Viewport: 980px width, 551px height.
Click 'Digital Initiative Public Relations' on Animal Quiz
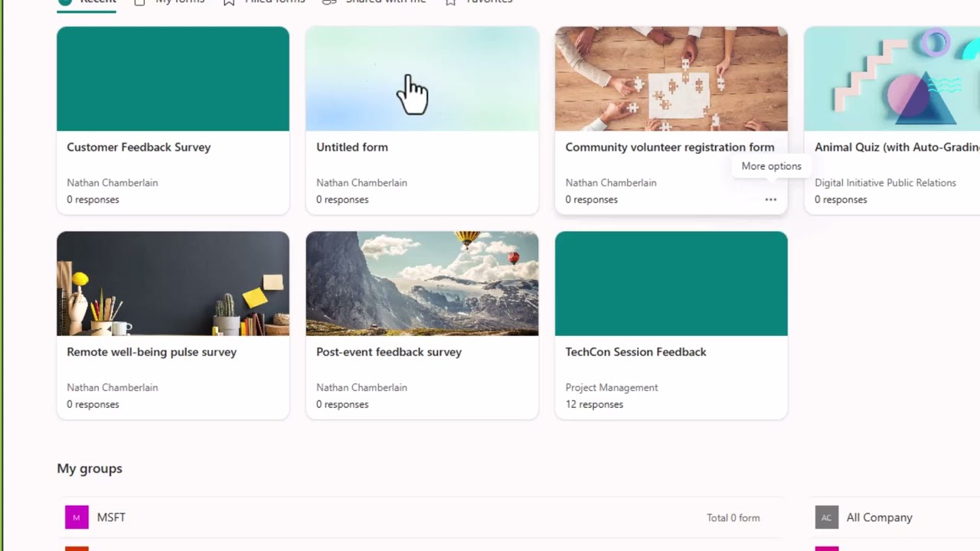(885, 183)
